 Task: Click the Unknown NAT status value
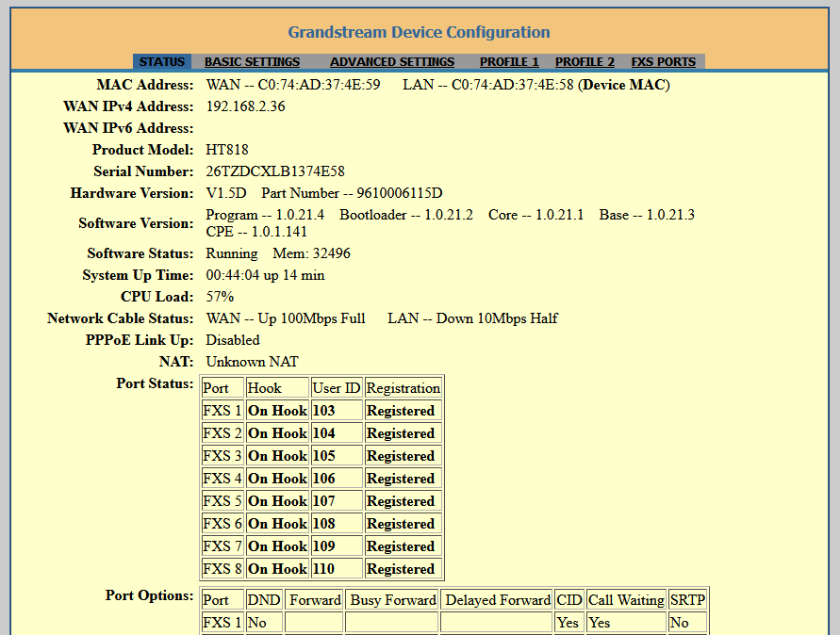tap(252, 362)
